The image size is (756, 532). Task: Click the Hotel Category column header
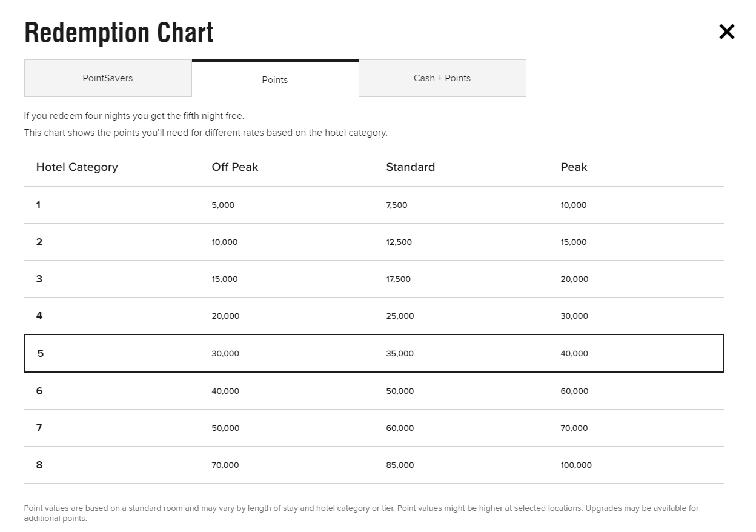[x=77, y=167]
